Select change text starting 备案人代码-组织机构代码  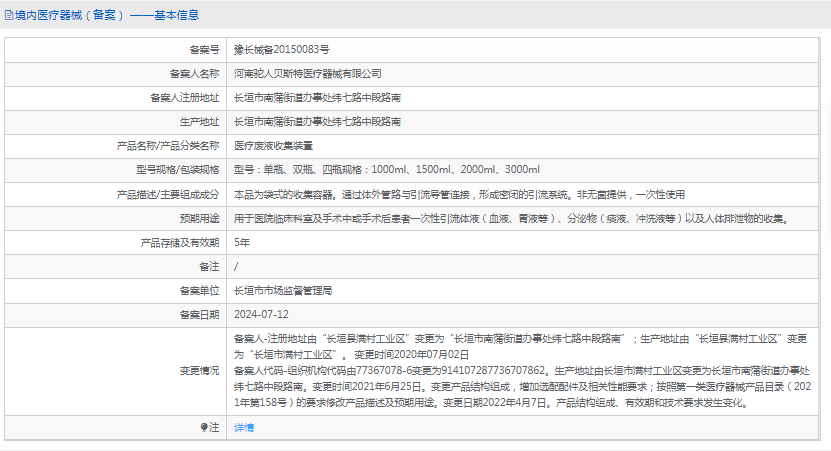pyautogui.click(x=523, y=387)
